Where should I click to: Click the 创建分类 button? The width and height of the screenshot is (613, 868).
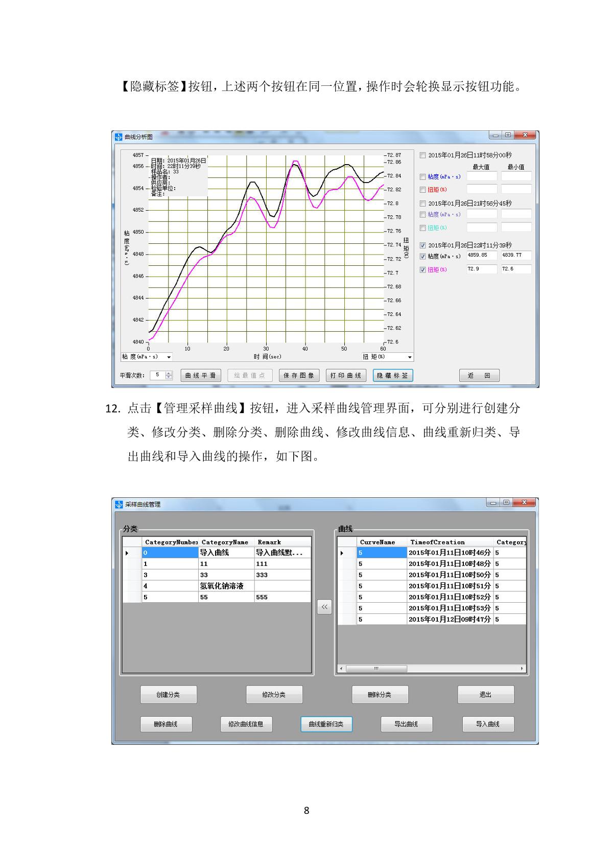(169, 695)
